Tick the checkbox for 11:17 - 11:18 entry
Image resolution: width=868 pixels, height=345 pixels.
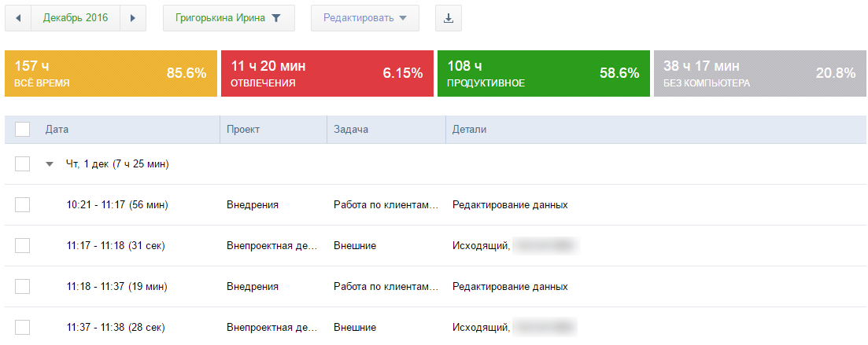(22, 246)
